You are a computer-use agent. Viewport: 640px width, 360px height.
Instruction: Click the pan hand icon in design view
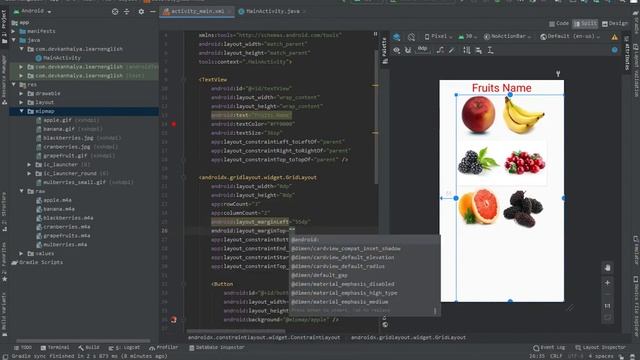[x=607, y=268]
